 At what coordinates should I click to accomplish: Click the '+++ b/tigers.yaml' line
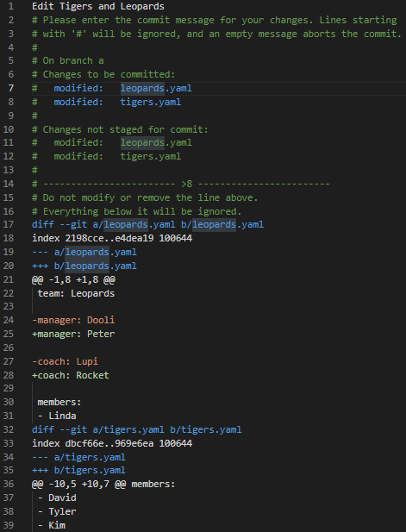point(78,470)
